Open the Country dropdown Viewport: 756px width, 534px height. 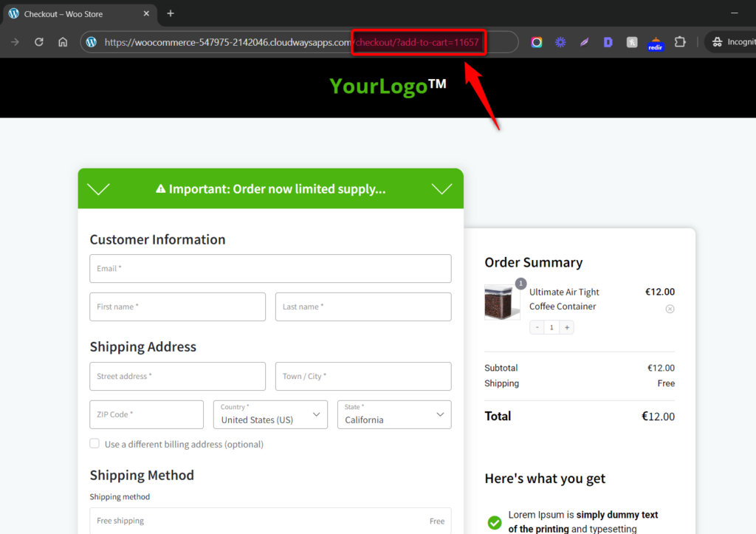(x=270, y=414)
